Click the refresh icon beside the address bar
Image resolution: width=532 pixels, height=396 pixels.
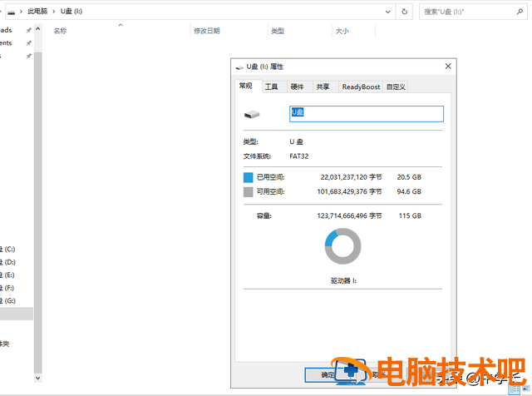(x=404, y=12)
